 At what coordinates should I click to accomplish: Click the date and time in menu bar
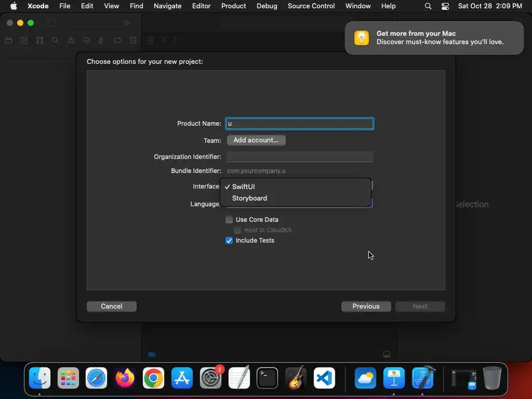pyautogui.click(x=490, y=6)
